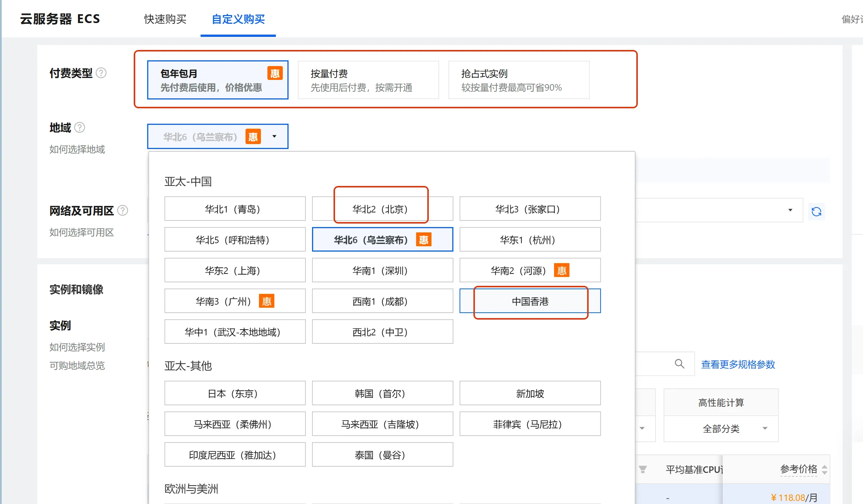Expand the 全部分类 dropdown
The width and height of the screenshot is (863, 504).
721,429
